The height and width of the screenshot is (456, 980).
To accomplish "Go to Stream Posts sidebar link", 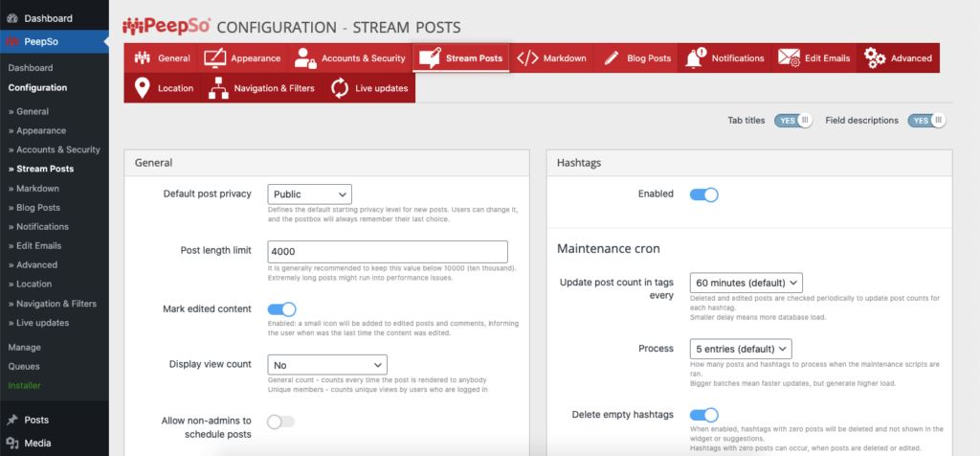I will tap(40, 169).
